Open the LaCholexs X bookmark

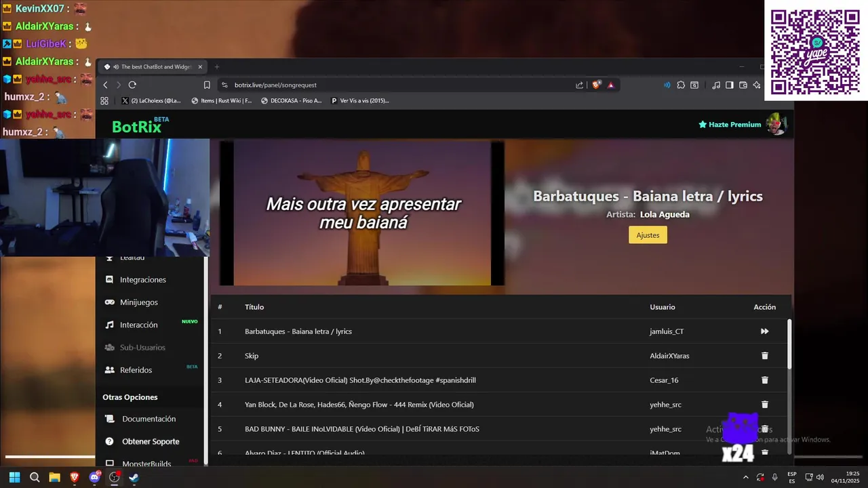151,101
